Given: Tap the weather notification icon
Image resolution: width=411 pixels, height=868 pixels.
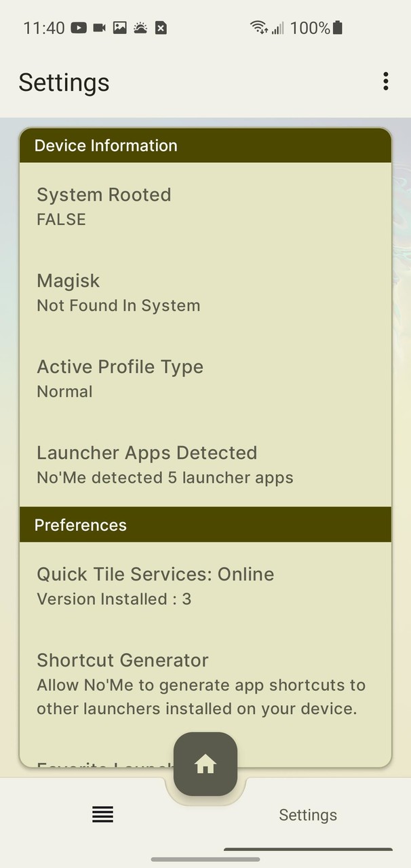Looking at the screenshot, I should 139,28.
